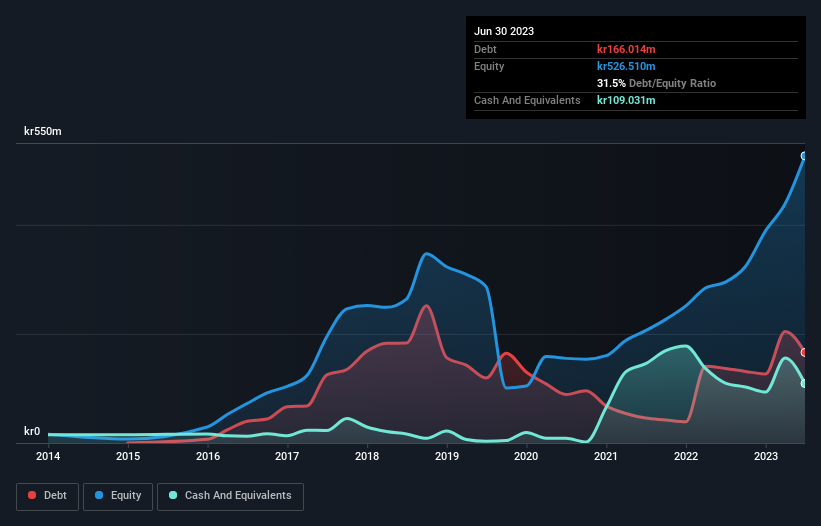This screenshot has width=821, height=526.
Task: Toggle the Cash And Equivalents legend button
Action: point(230,496)
